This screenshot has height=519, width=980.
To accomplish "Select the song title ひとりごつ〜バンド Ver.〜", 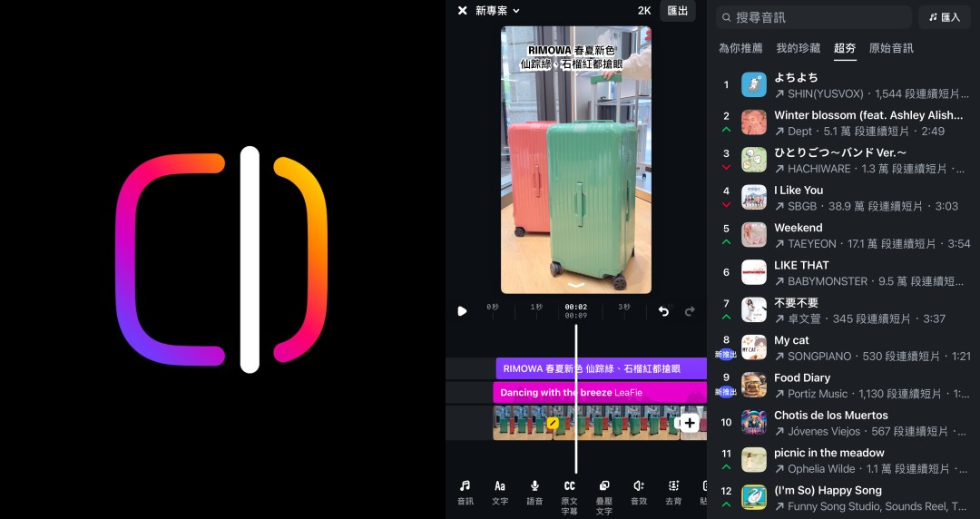I will click(x=840, y=152).
